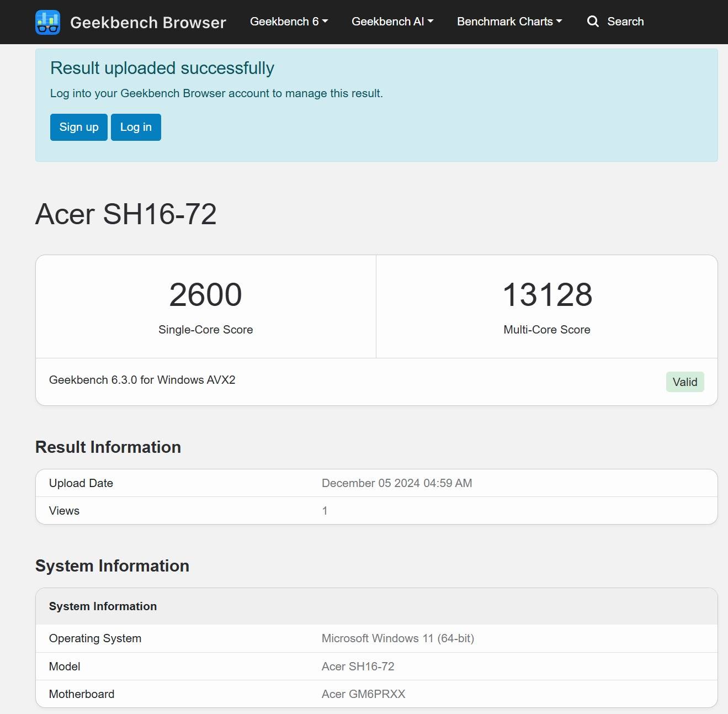
Task: Select 'Microsoft Windows 11 (64-bit)' value
Action: coord(398,638)
